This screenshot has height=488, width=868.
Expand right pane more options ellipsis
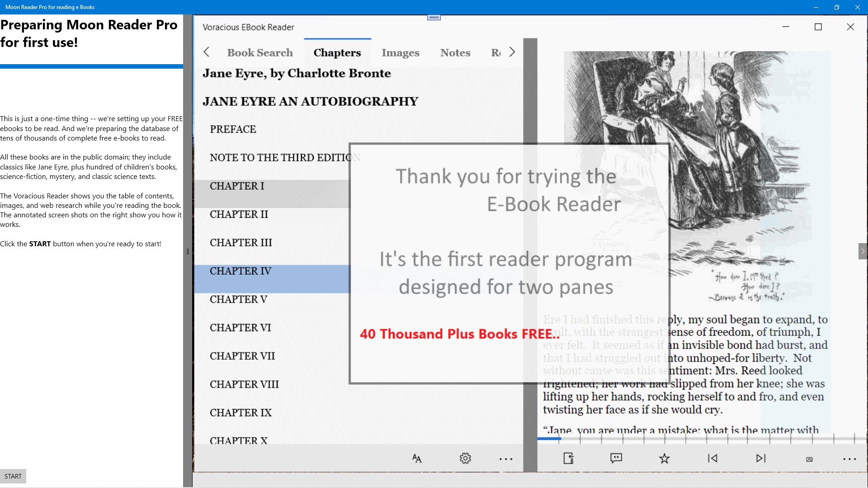[849, 459]
